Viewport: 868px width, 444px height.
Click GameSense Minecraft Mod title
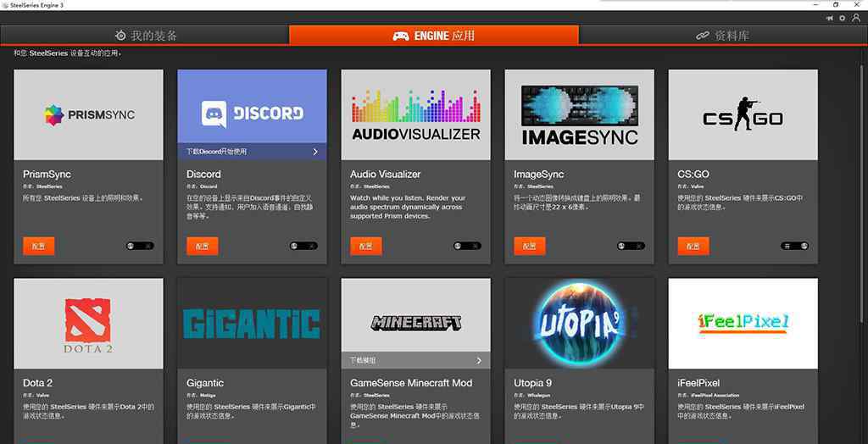411,383
